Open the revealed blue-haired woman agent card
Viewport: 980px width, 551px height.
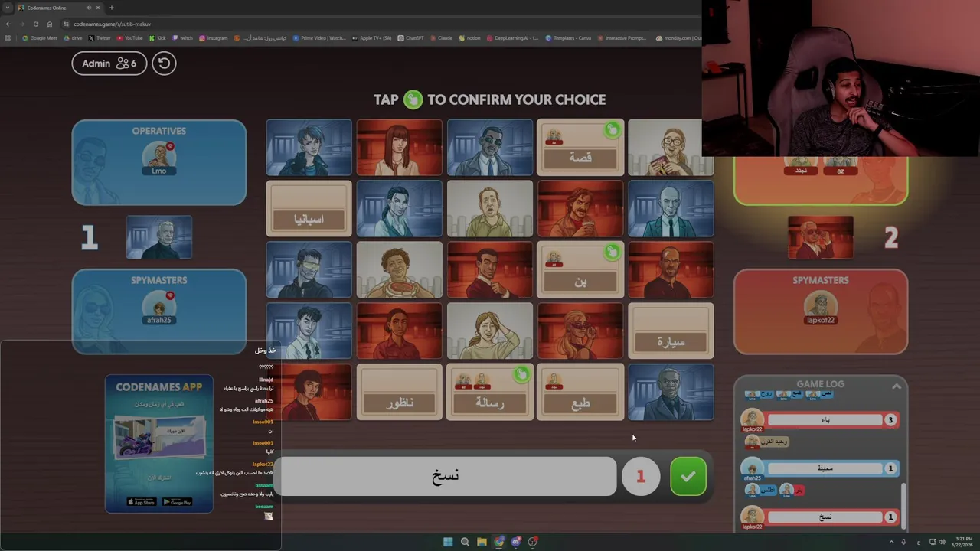(309, 148)
